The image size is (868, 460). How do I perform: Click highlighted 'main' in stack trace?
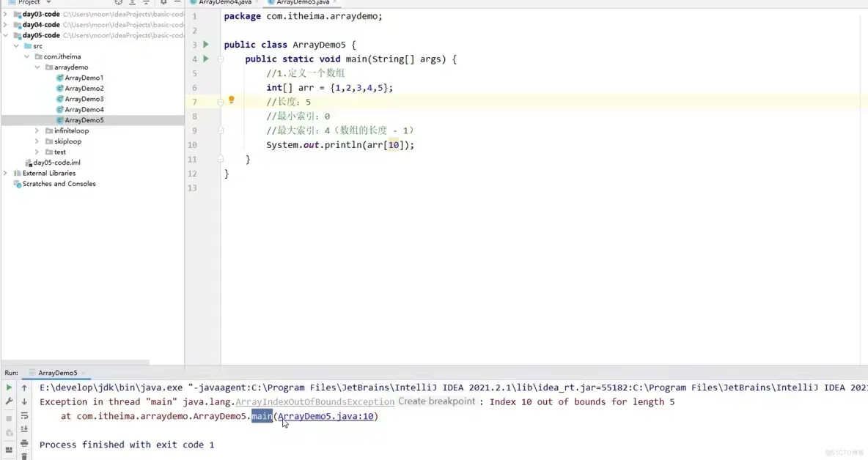pyautogui.click(x=262, y=416)
